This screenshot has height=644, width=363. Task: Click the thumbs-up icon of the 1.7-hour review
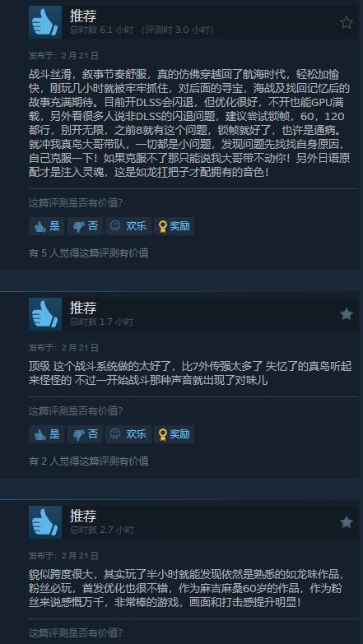[45, 314]
